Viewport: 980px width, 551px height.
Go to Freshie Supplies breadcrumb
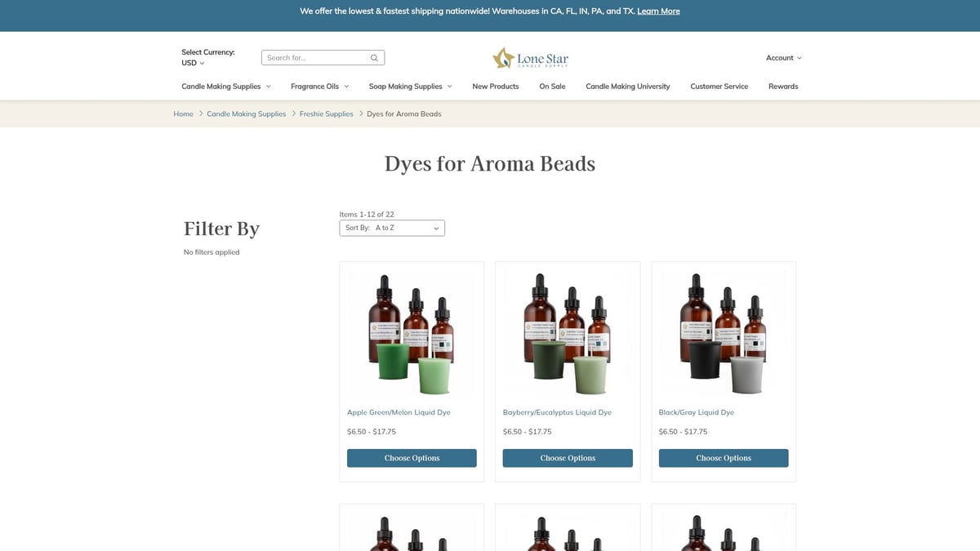click(x=326, y=114)
